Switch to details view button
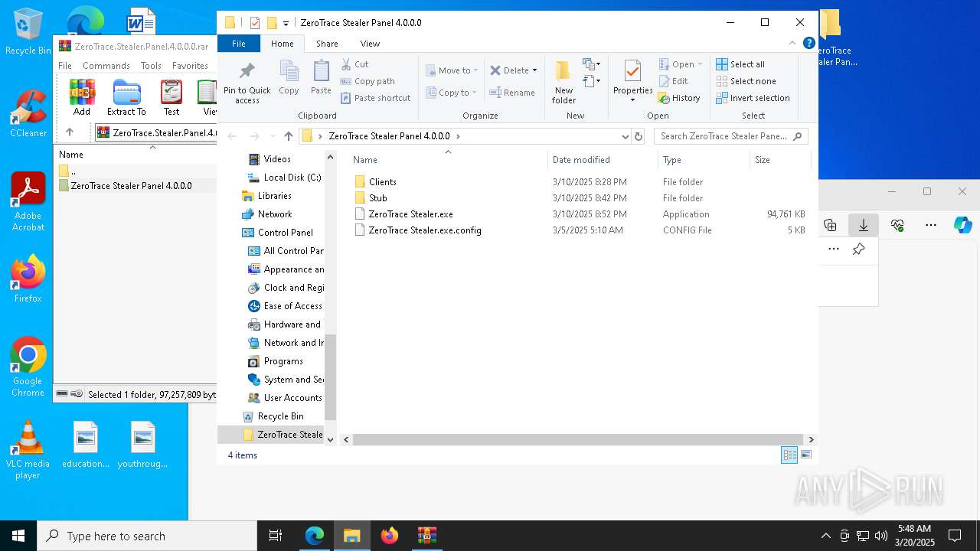This screenshot has height=551, width=980. 789,455
